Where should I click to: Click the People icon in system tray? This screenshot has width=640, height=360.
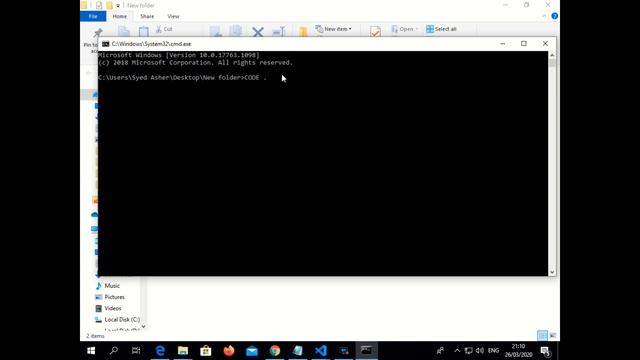pos(440,351)
